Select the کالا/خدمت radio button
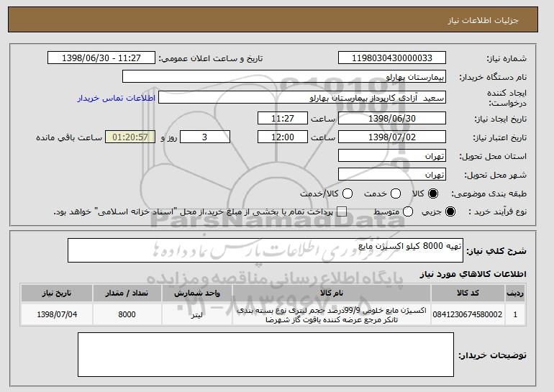554x392 pixels. (348, 193)
